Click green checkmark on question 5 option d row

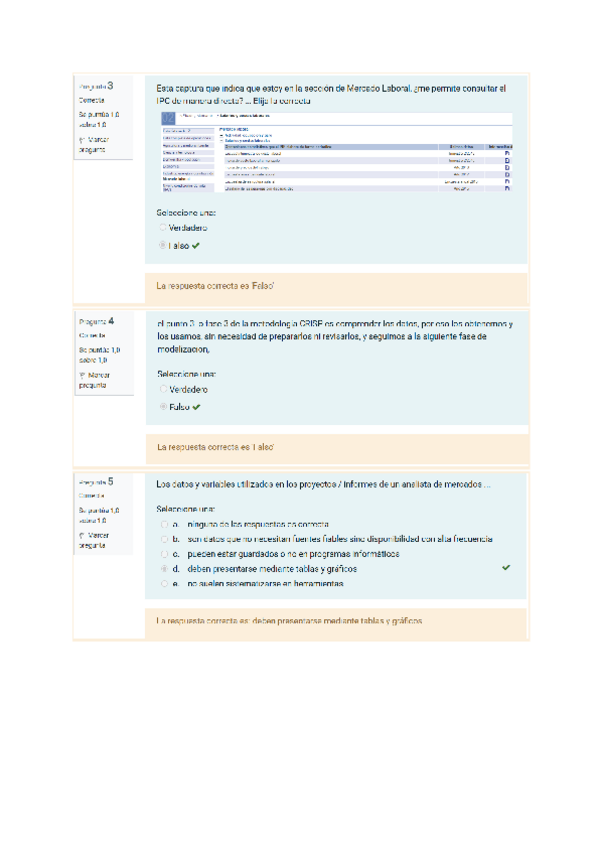pos(506,568)
